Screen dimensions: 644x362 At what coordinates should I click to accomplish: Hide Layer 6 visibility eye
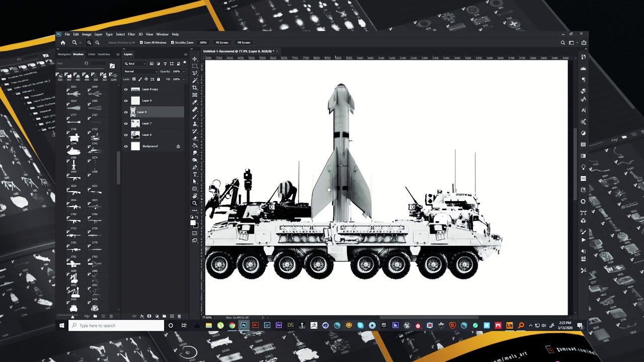(126, 135)
